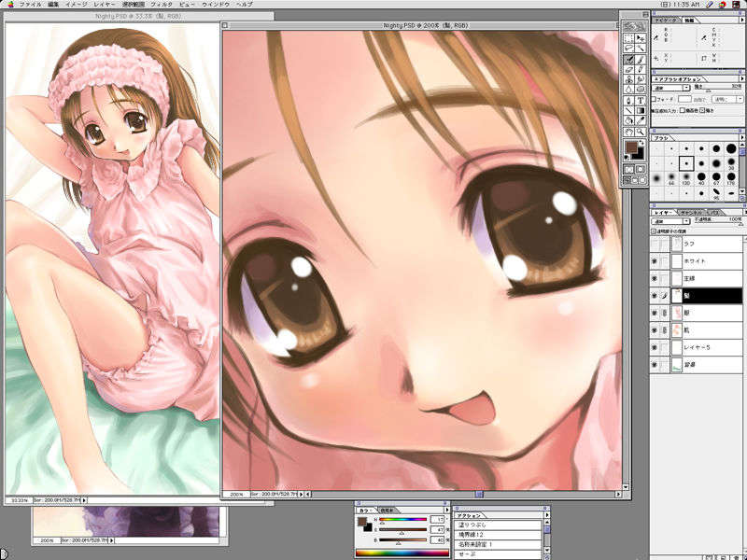The height and width of the screenshot is (560, 747).
Task: Run the 名称未設定 1 action
Action: pos(499,544)
